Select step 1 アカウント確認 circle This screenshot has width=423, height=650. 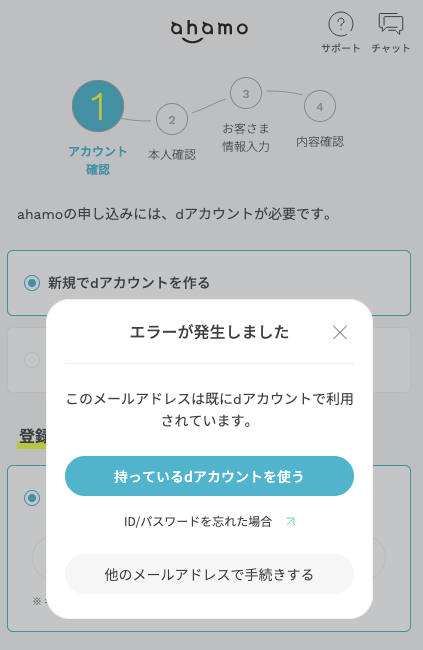[98, 106]
